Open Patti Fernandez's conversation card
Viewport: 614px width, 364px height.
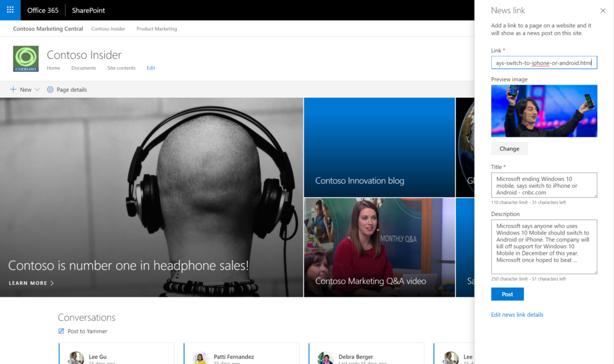coord(242,353)
